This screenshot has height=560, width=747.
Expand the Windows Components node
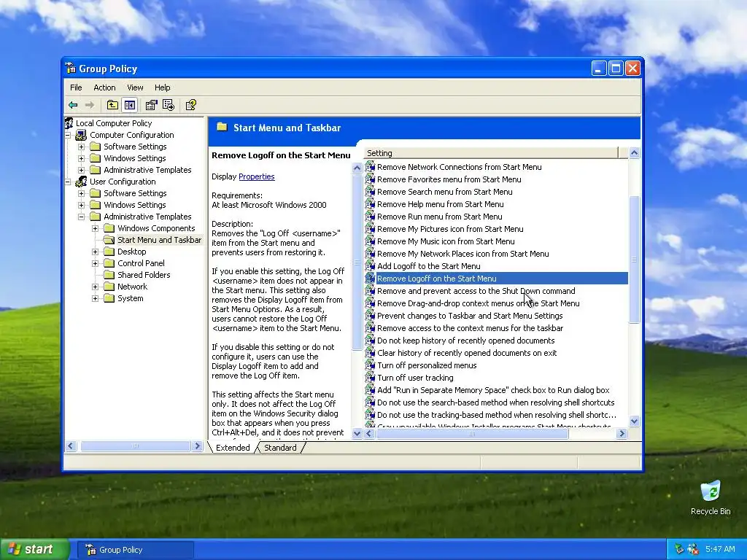point(96,228)
